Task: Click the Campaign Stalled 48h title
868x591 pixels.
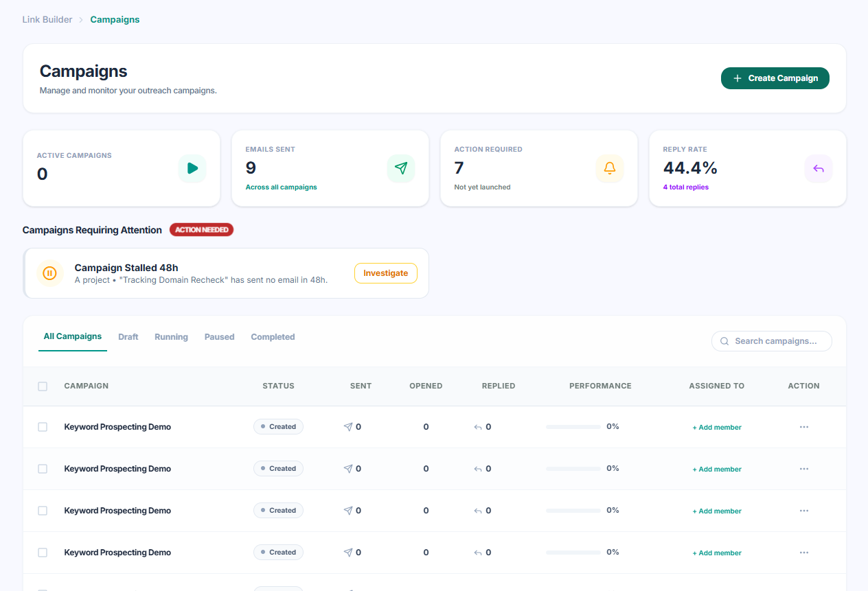Action: [126, 268]
